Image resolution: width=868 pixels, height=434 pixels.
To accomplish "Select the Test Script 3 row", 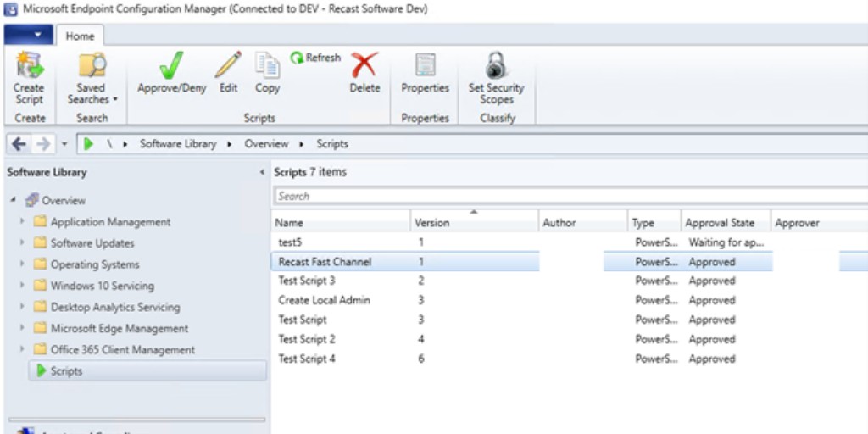I will click(x=570, y=281).
